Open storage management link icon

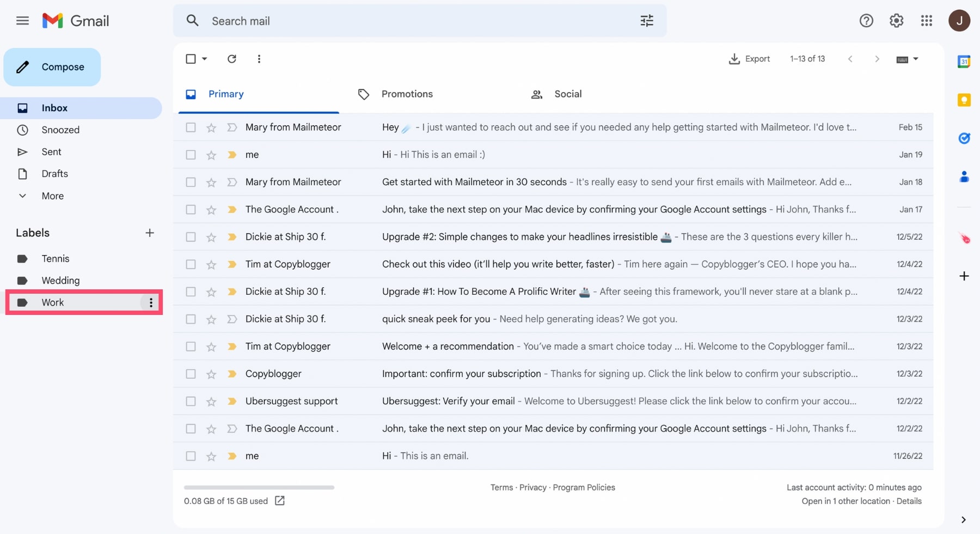tap(280, 501)
